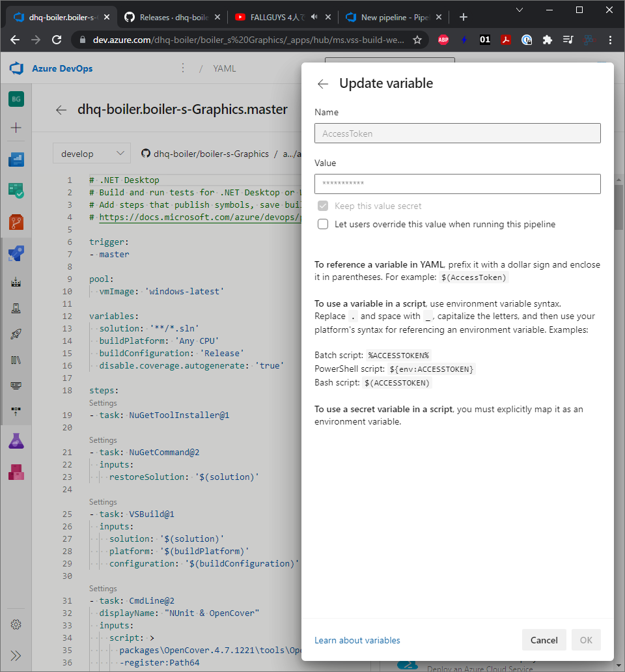Viewport: 625px width, 672px height.
Task: Open the Chrome three-dot menu
Action: (x=611, y=40)
